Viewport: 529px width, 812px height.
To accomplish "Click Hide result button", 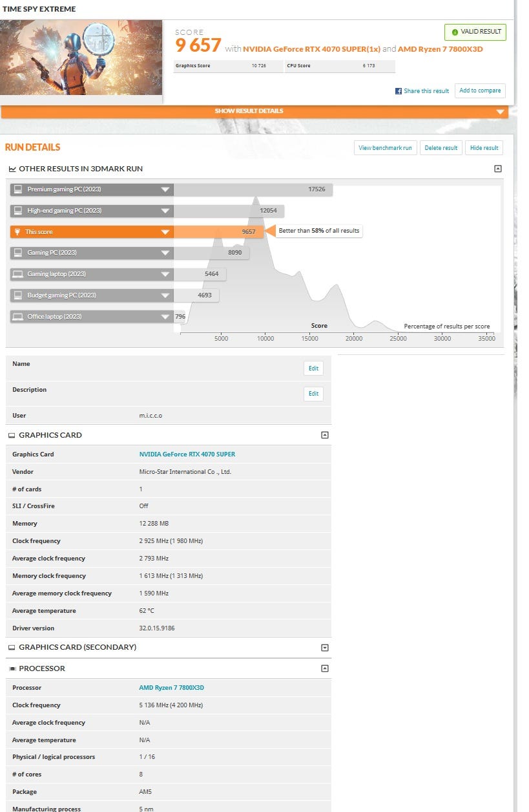I will 484,148.
